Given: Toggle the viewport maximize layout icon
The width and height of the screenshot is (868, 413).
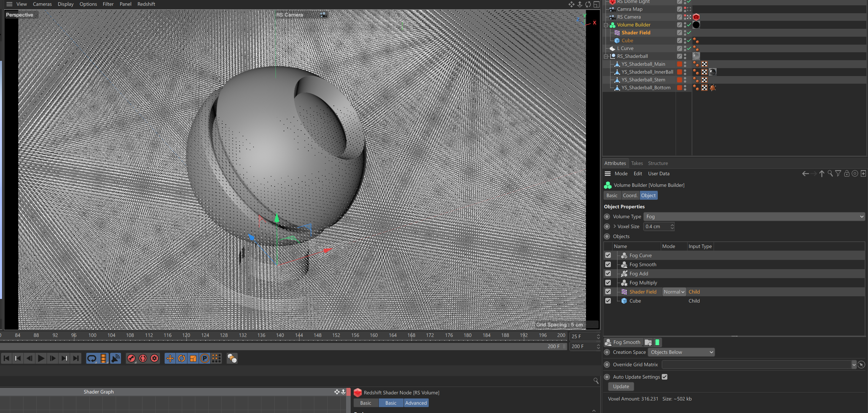Looking at the screenshot, I should [x=596, y=4].
